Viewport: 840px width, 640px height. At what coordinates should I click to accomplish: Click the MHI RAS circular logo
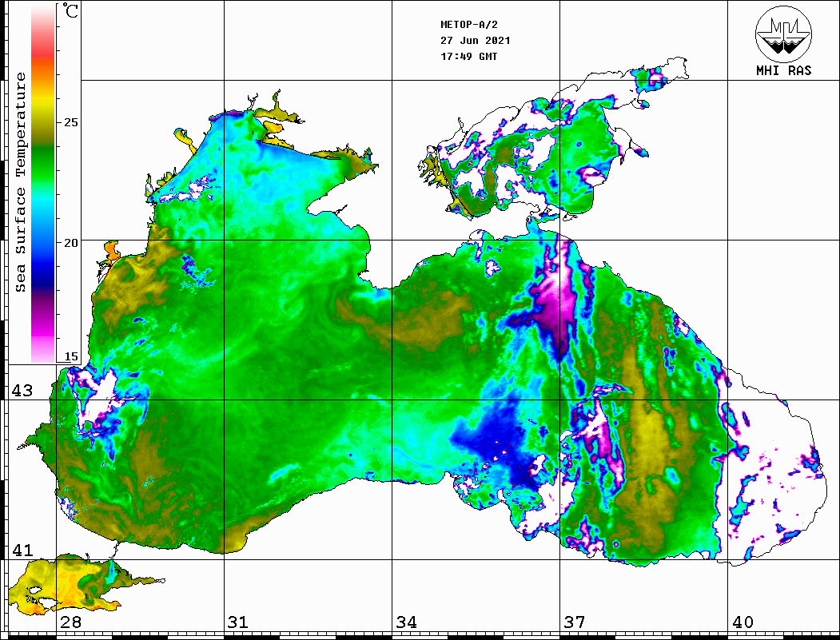click(783, 34)
